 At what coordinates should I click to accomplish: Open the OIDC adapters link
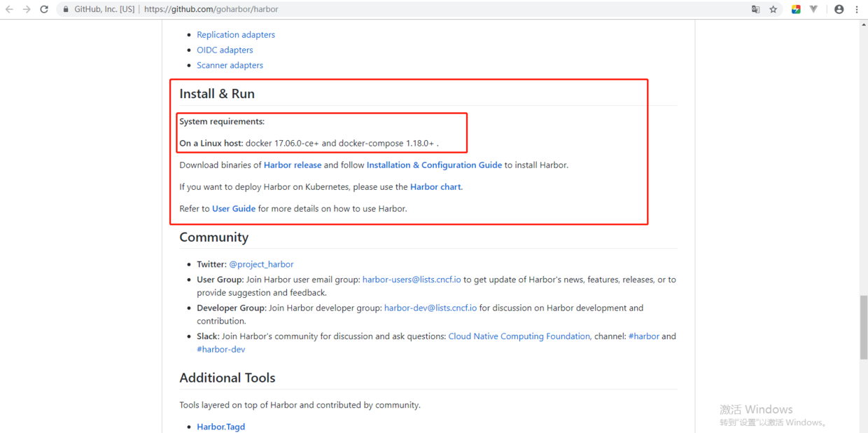tap(225, 50)
